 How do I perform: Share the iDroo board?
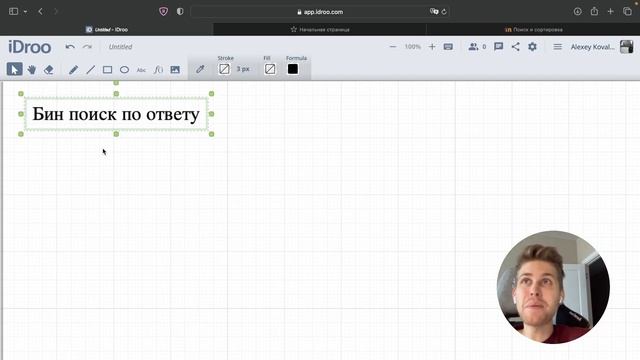pyautogui.click(x=516, y=47)
